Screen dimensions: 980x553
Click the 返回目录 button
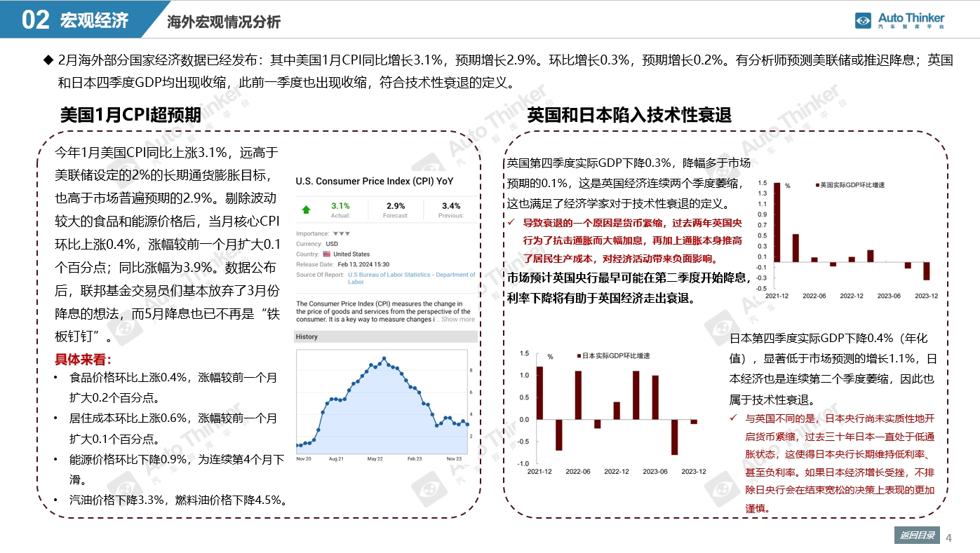pyautogui.click(x=916, y=535)
